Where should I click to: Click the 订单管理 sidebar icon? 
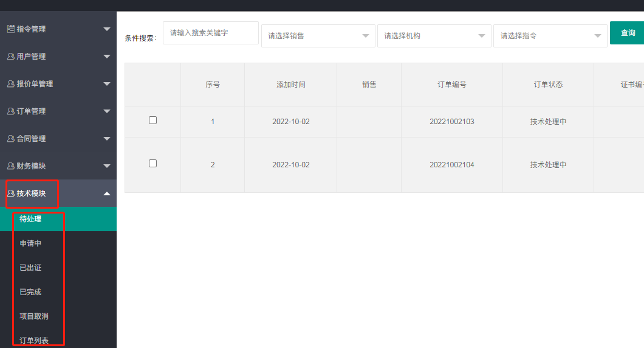[10, 111]
